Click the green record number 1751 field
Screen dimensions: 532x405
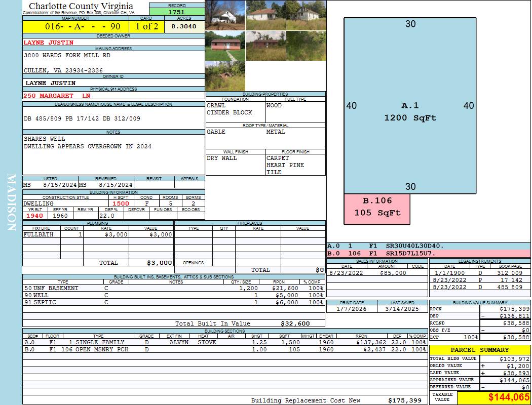[x=177, y=12]
